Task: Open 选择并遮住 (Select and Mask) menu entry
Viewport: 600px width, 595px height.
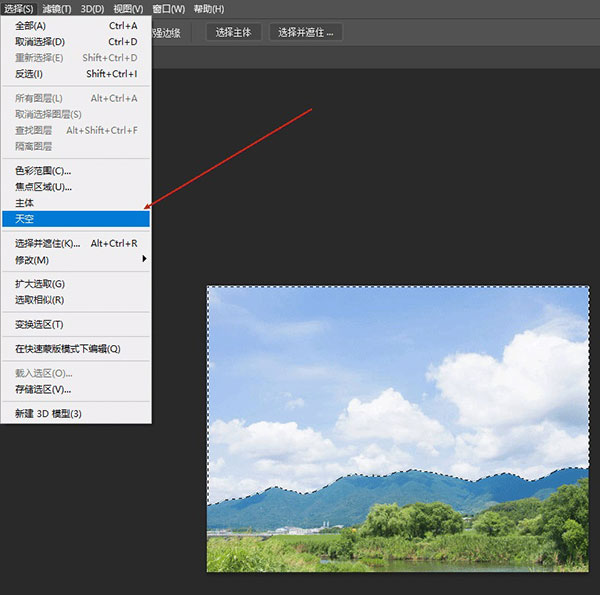Action: click(x=48, y=243)
